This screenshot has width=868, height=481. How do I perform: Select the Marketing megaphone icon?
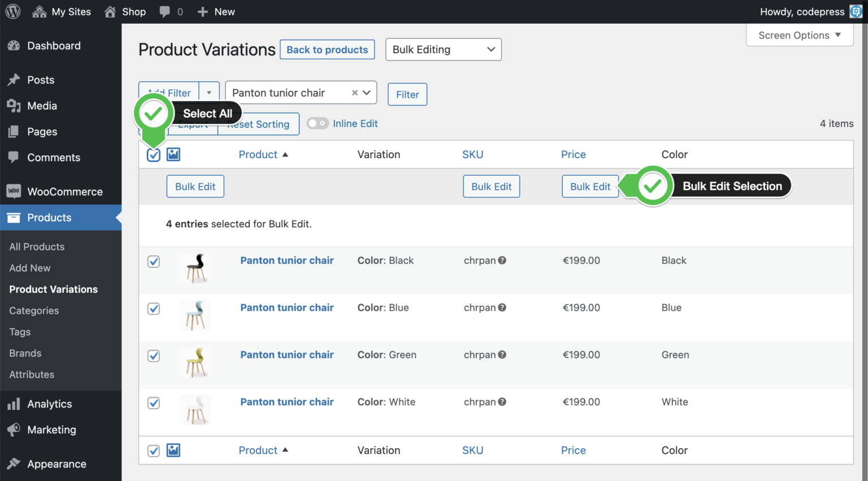[x=13, y=430]
